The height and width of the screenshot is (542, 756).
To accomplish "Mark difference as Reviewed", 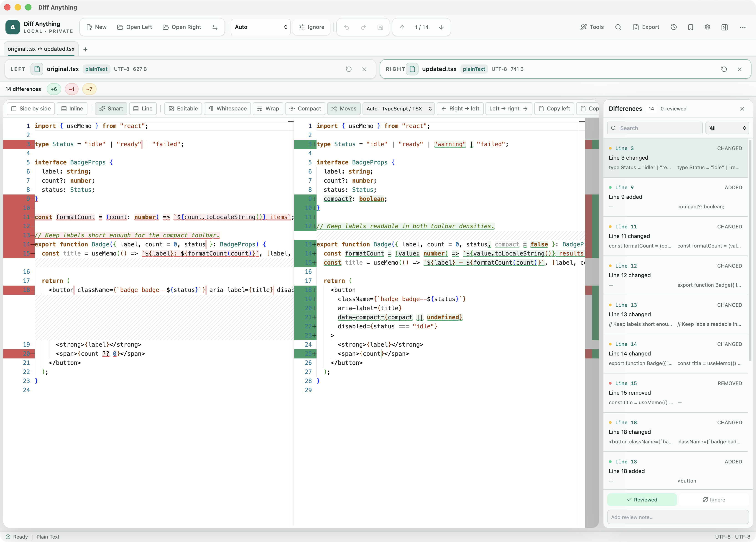I will 642,500.
